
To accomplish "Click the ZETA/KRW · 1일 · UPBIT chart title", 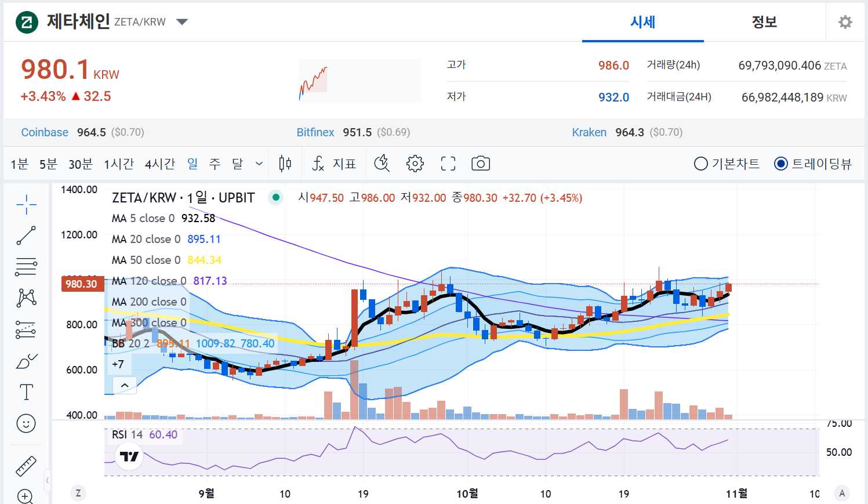I will click(x=183, y=198).
